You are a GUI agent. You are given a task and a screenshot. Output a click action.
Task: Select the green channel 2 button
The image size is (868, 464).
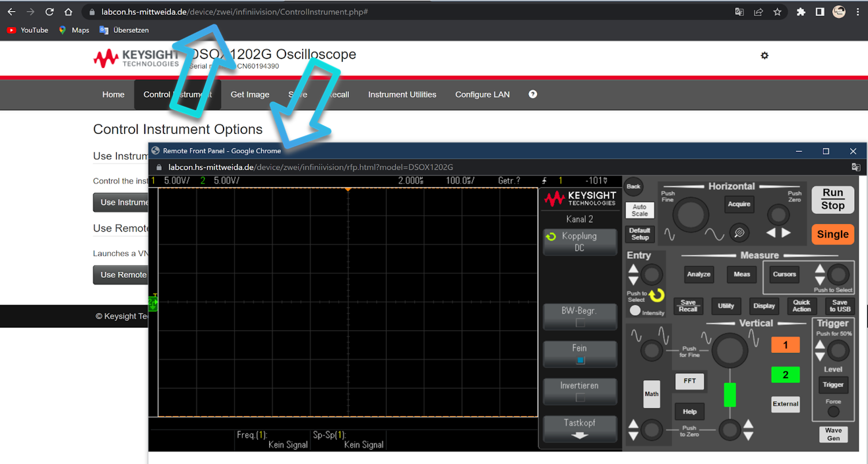click(785, 375)
